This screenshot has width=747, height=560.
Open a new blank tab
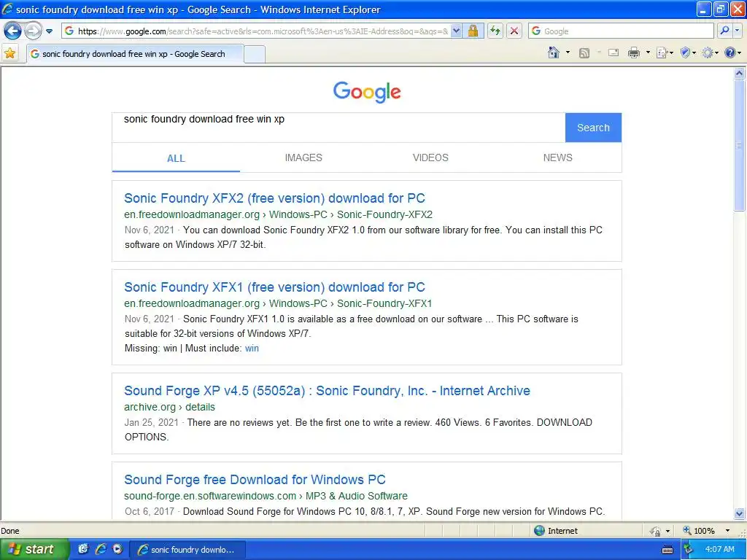point(255,54)
